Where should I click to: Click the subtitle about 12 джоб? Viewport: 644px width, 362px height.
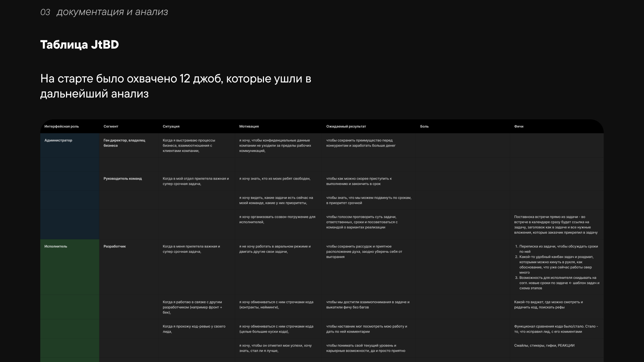(175, 86)
